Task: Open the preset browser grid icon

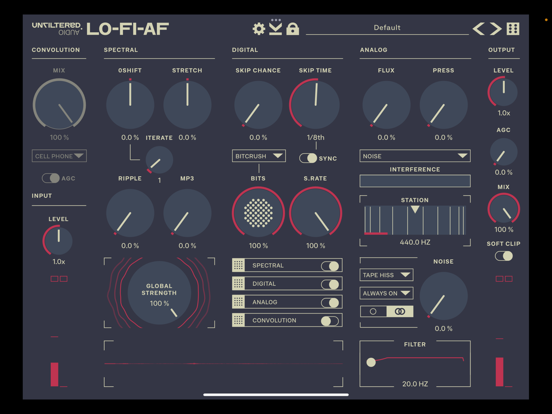Action: (513, 29)
